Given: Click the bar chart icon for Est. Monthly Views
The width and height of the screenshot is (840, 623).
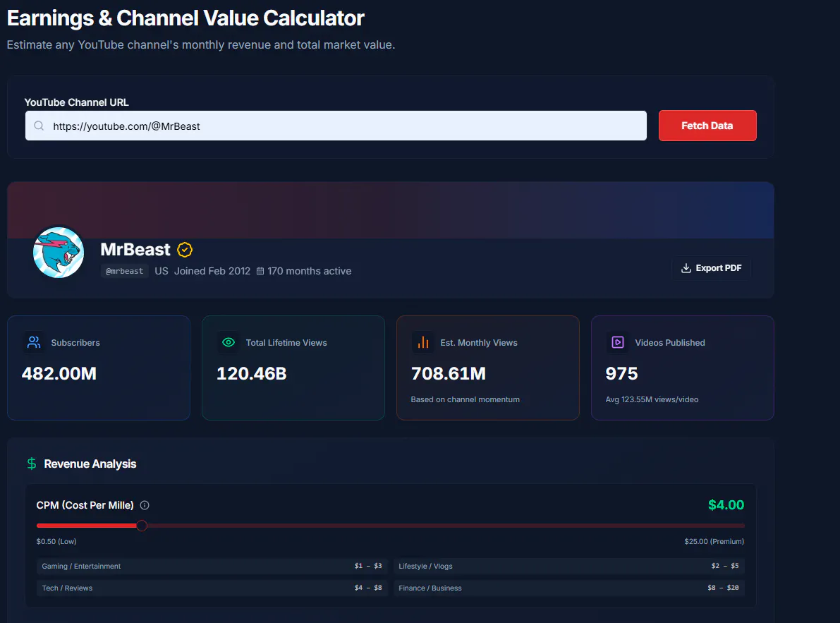Looking at the screenshot, I should coord(423,342).
